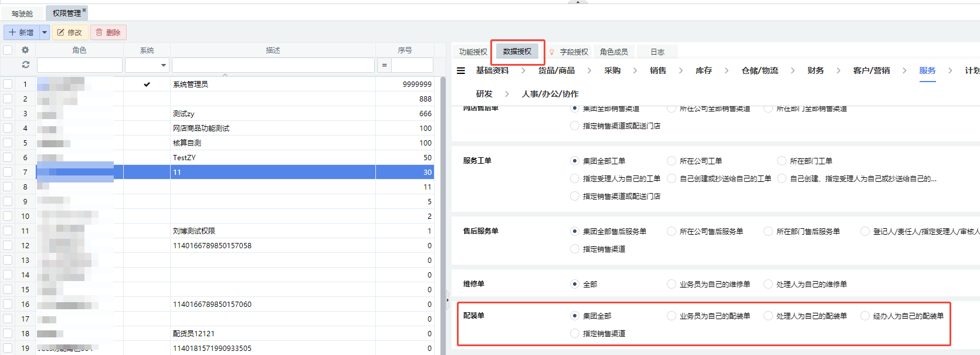Choose 指定销售渠道 under 配装单
Image resolution: width=980 pixels, height=355 pixels.
(575, 333)
